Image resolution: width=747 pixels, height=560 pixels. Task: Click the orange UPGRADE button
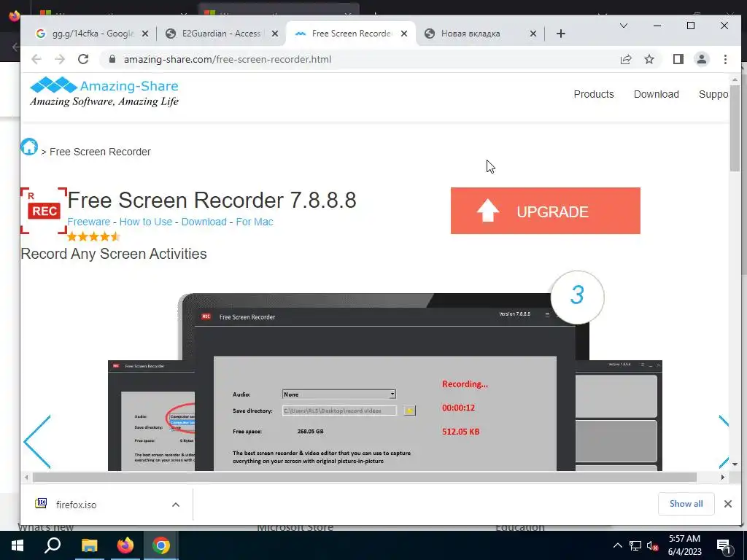click(545, 211)
